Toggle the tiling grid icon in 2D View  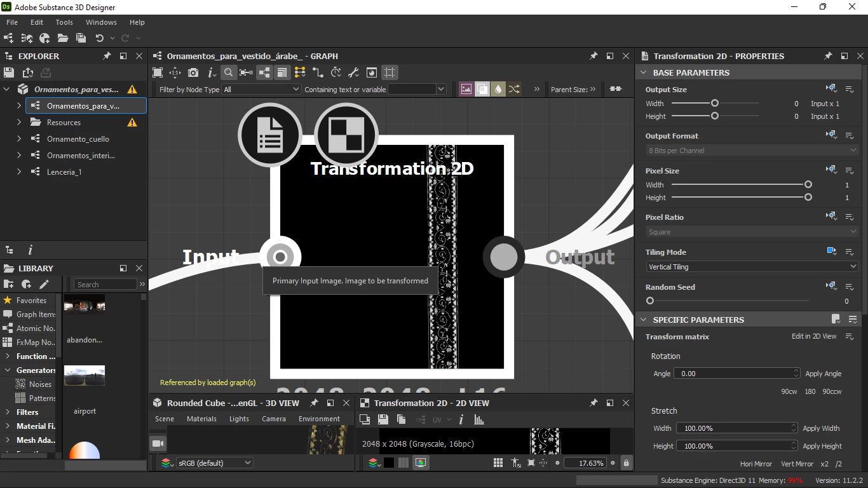pyautogui.click(x=498, y=463)
